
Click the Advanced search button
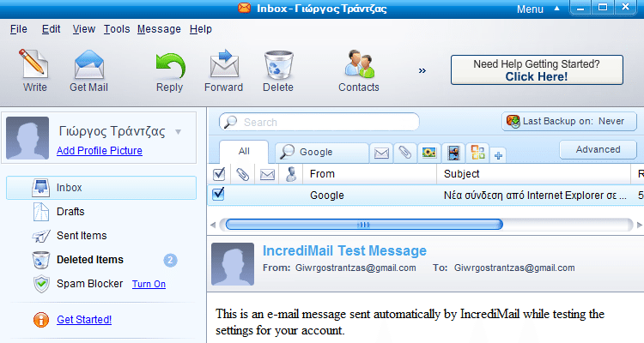coord(598,150)
